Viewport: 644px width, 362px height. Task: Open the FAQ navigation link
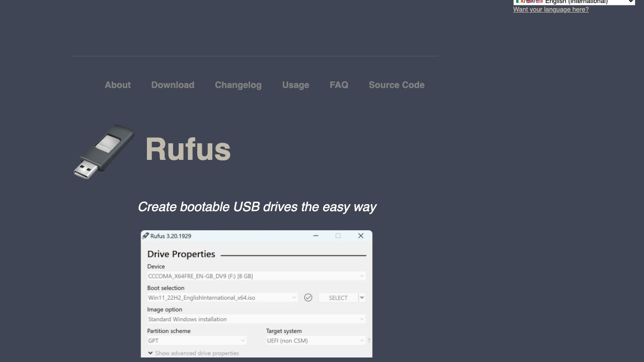click(x=339, y=85)
